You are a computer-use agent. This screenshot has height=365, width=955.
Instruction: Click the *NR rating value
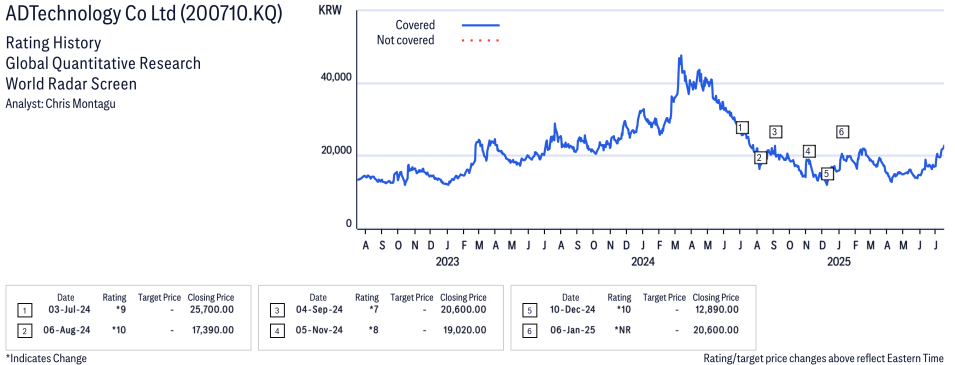pos(622,330)
